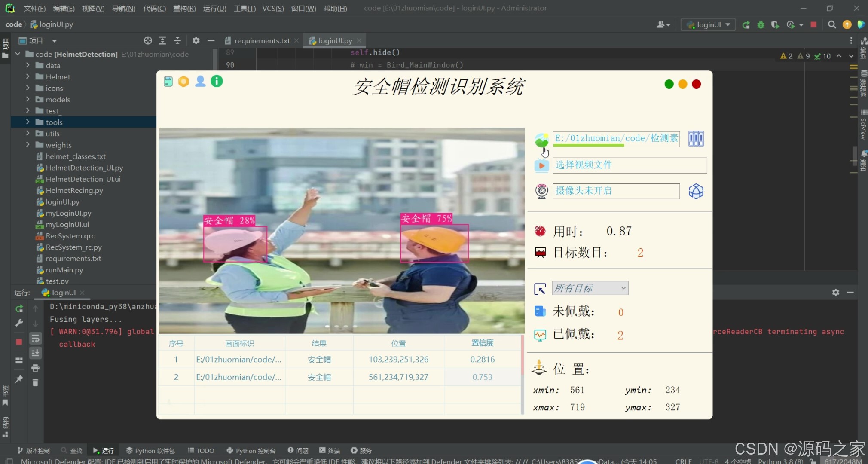Click the image file picker icon

[x=541, y=140]
